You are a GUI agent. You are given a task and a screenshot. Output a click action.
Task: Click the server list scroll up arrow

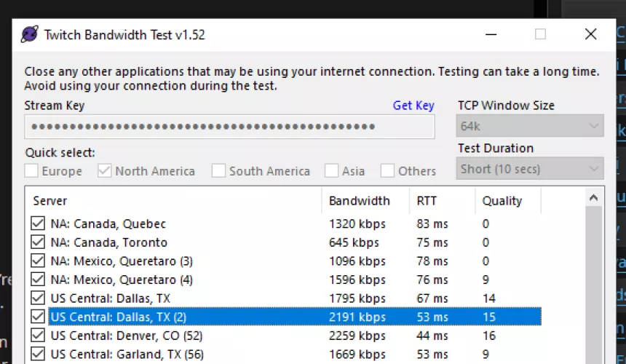coord(595,199)
